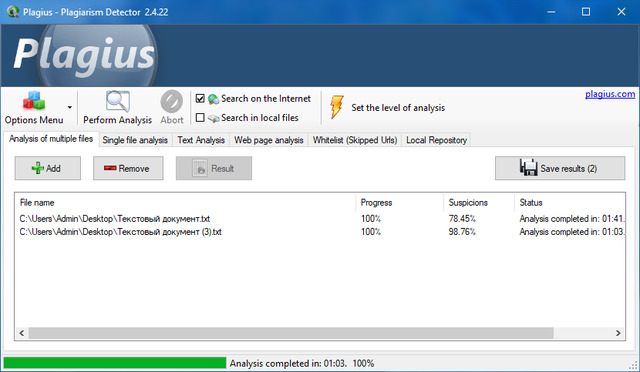
Task: Click the lightning bolt analysis level icon
Action: pos(337,107)
